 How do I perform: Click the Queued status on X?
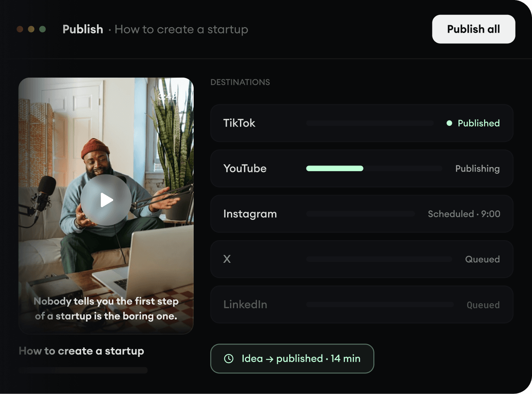click(482, 259)
